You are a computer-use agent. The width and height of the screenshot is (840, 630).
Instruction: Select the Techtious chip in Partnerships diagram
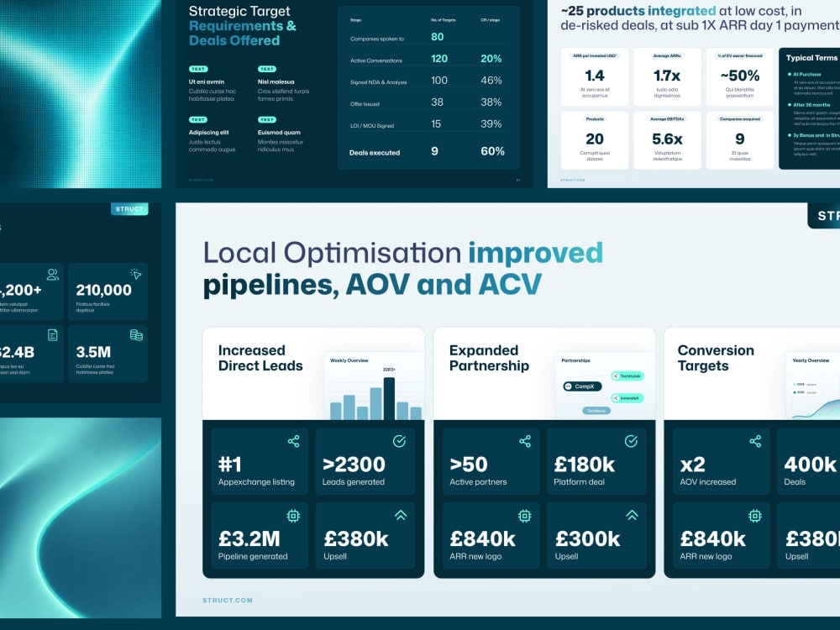click(596, 411)
